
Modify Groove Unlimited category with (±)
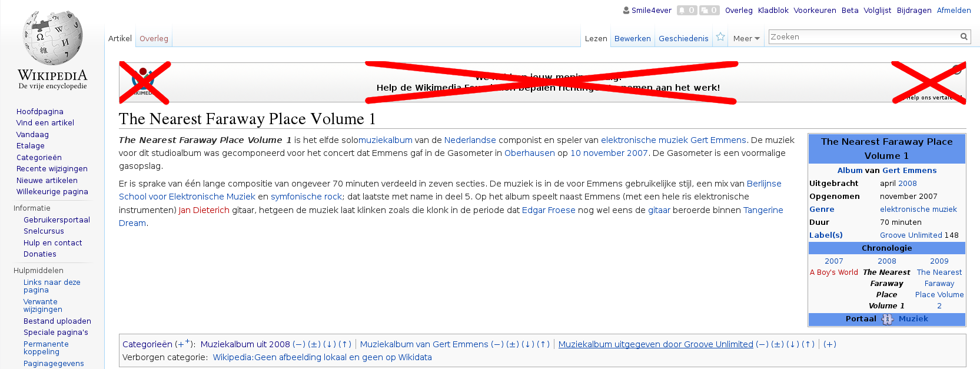pyautogui.click(x=778, y=344)
